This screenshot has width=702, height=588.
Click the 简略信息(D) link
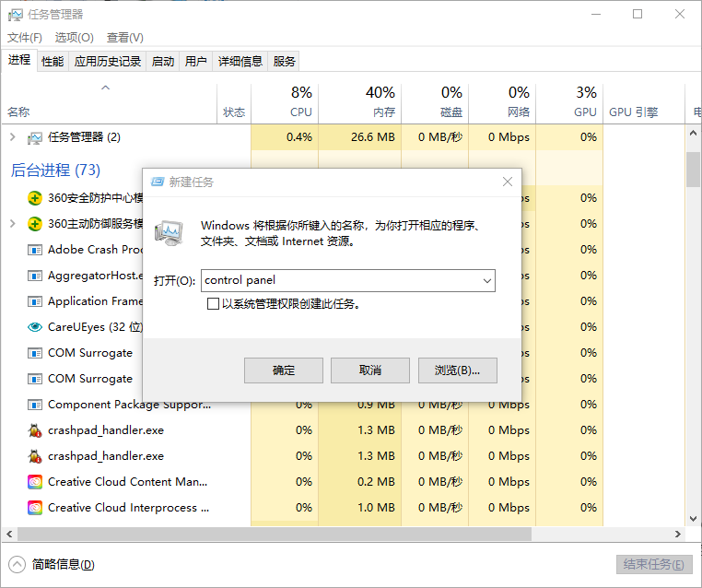point(64,564)
